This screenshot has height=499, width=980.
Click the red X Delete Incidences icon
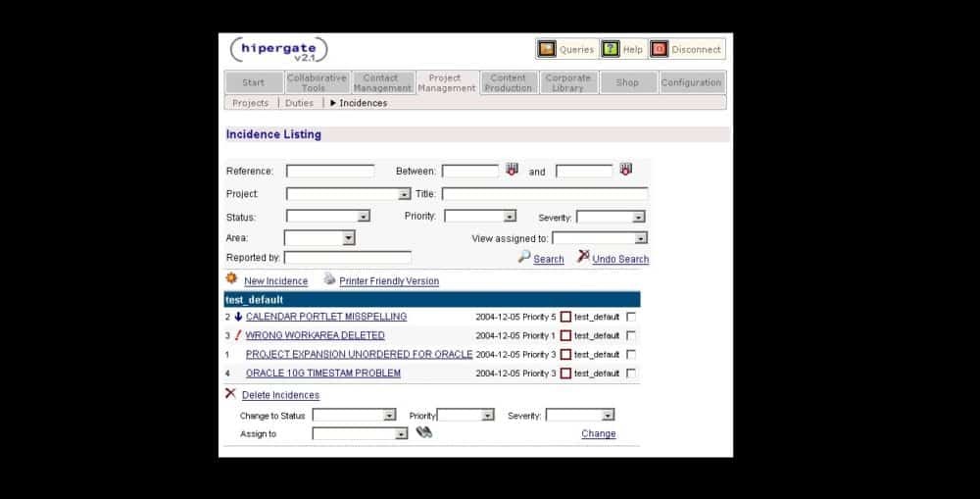[x=230, y=393]
